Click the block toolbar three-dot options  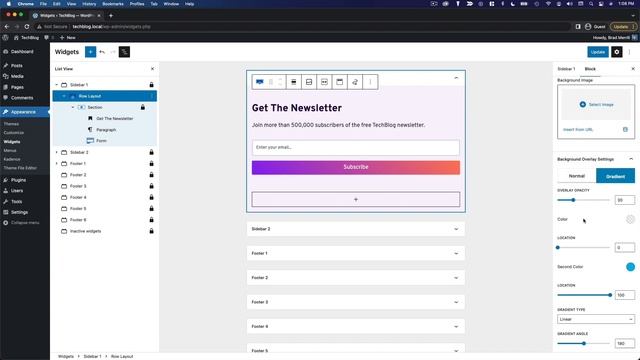coord(370,82)
